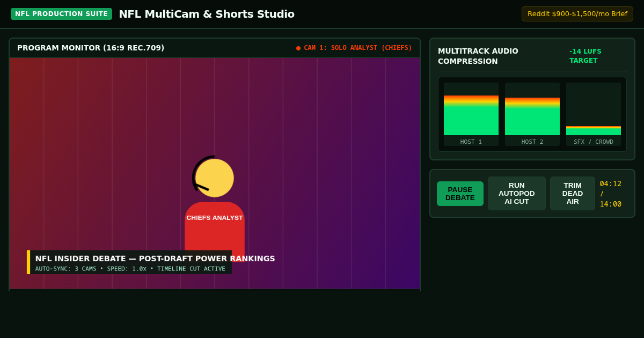The height and width of the screenshot is (338, 644).
Task: Click the NFL Insider Debate lower-third title
Action: 155,259
